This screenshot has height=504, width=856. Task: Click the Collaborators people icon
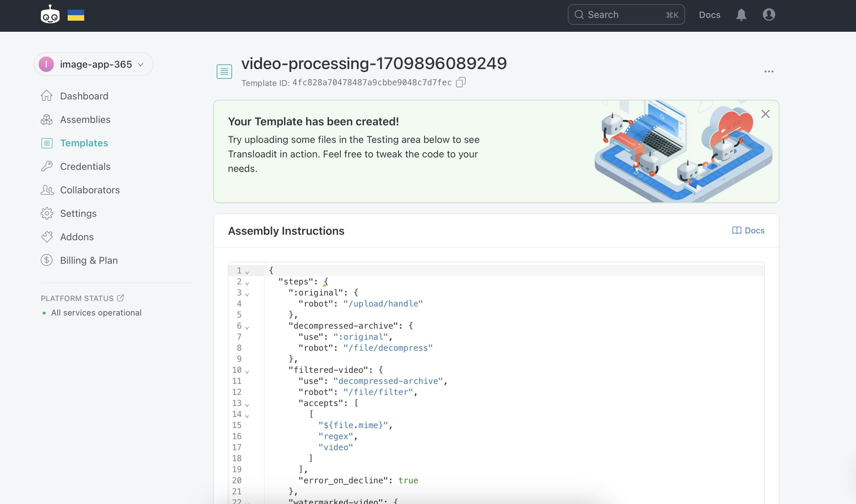coord(47,190)
